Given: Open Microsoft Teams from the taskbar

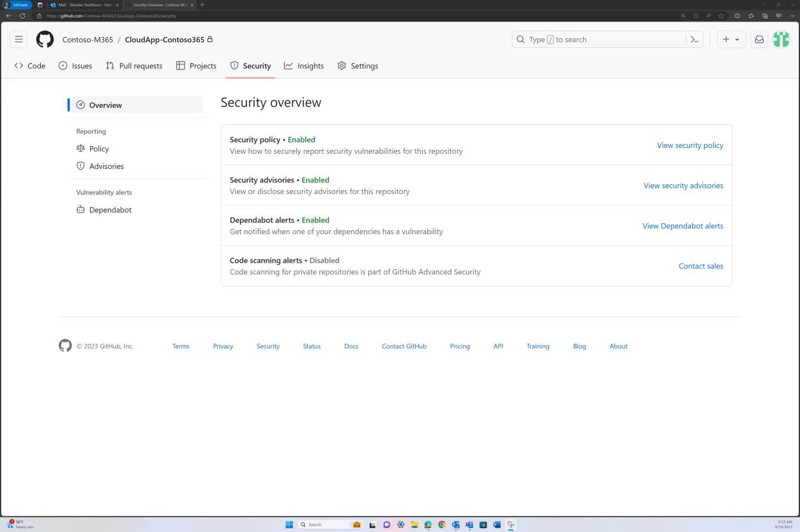Looking at the screenshot, I should pyautogui.click(x=469, y=524).
